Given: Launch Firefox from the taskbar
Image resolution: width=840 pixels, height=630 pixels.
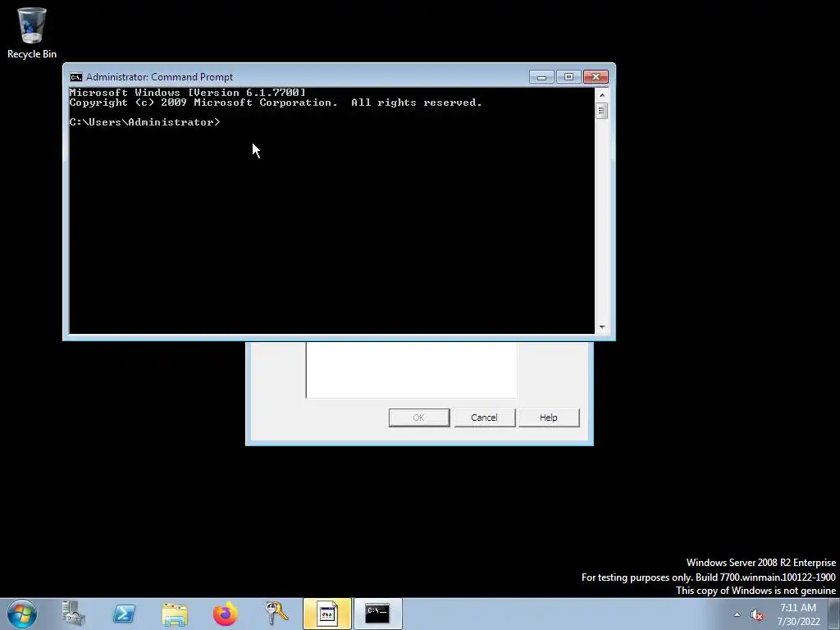Looking at the screenshot, I should (x=226, y=614).
